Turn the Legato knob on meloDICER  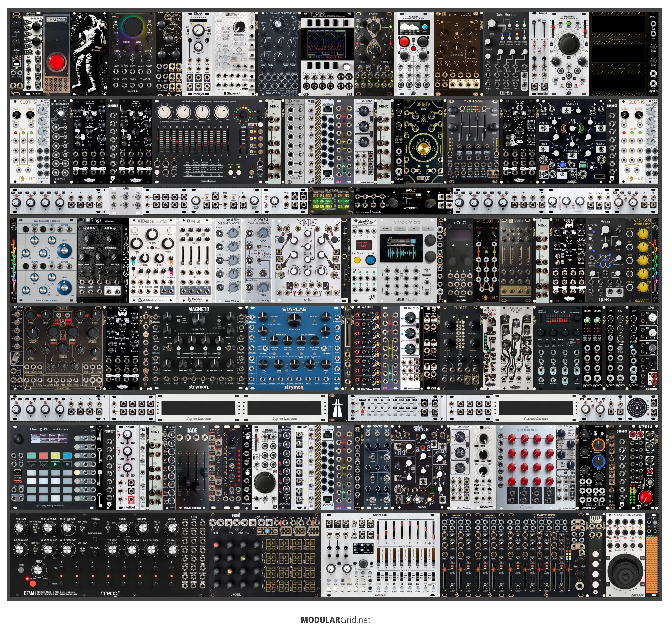(x=202, y=112)
